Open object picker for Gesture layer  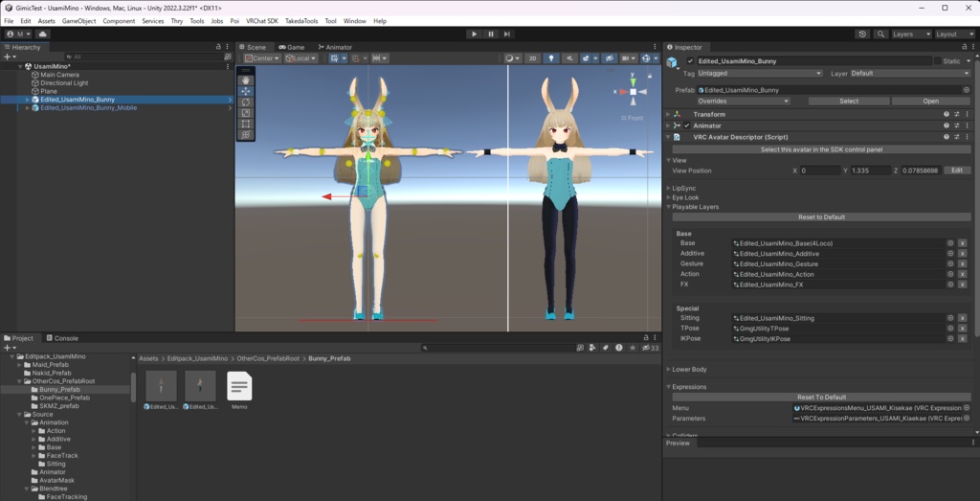pyautogui.click(x=950, y=264)
